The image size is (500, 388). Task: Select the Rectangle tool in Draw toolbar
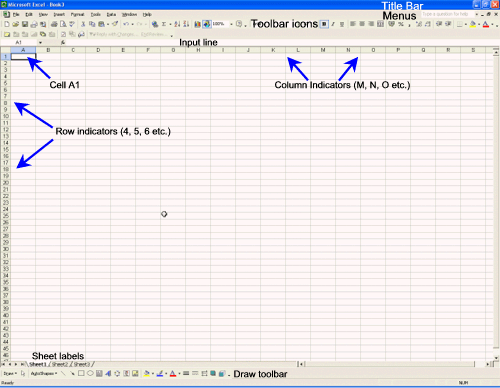[x=81, y=373]
